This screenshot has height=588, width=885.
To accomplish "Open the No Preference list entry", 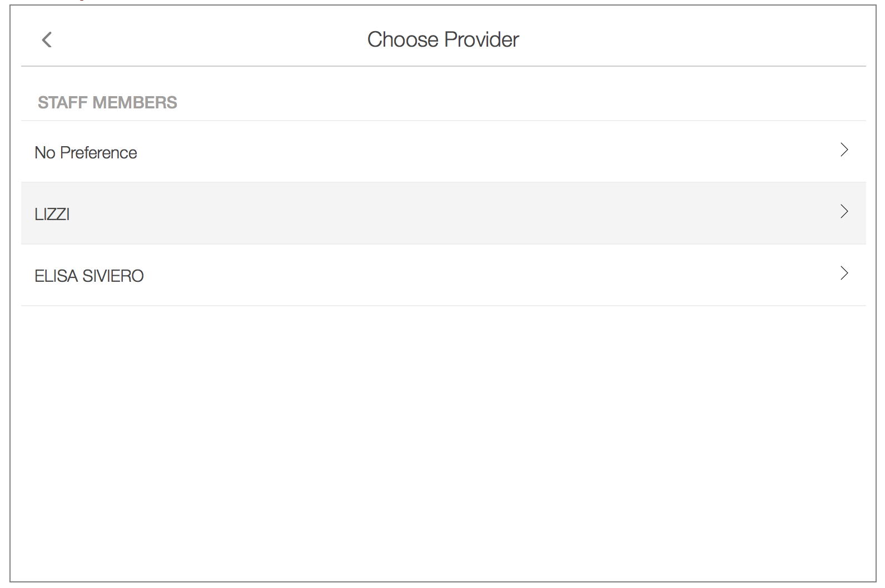I will (x=443, y=152).
